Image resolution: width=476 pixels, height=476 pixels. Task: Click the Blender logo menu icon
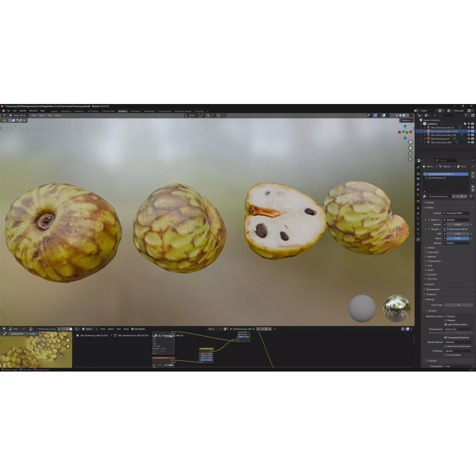[3, 111]
